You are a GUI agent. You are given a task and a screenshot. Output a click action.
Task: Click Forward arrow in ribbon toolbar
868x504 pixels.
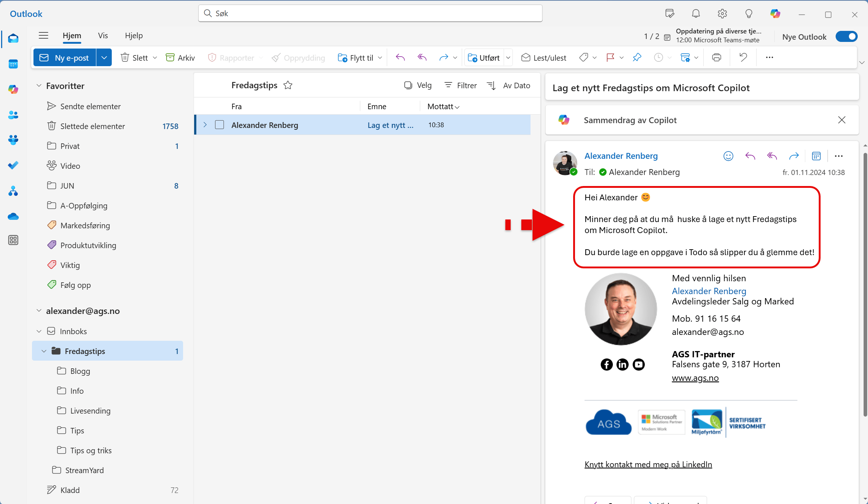[443, 57]
